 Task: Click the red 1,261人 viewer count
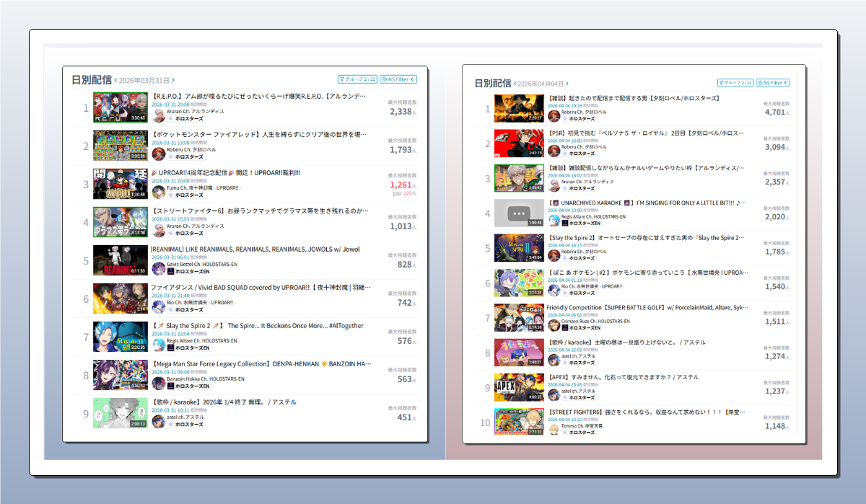(403, 185)
